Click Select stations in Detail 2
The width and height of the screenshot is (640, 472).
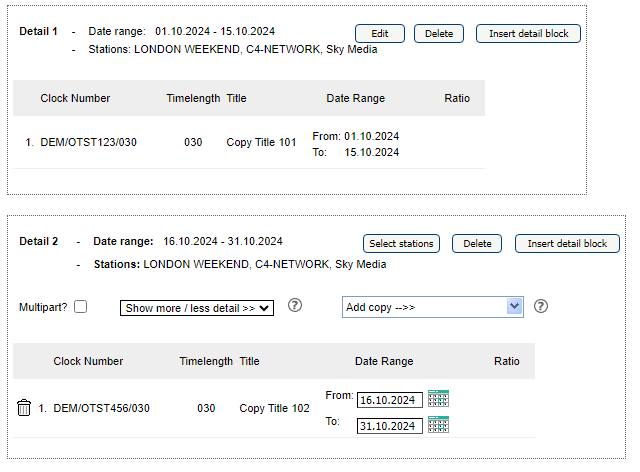pos(401,244)
